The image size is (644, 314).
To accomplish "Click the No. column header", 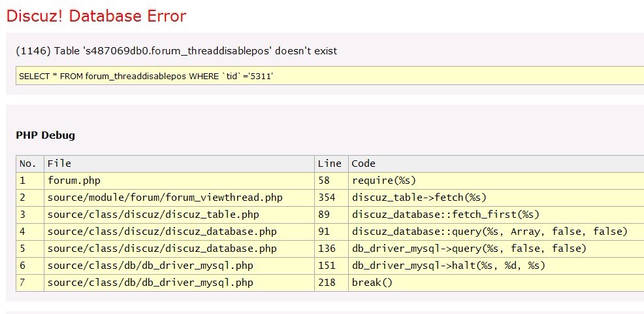I will point(28,164).
